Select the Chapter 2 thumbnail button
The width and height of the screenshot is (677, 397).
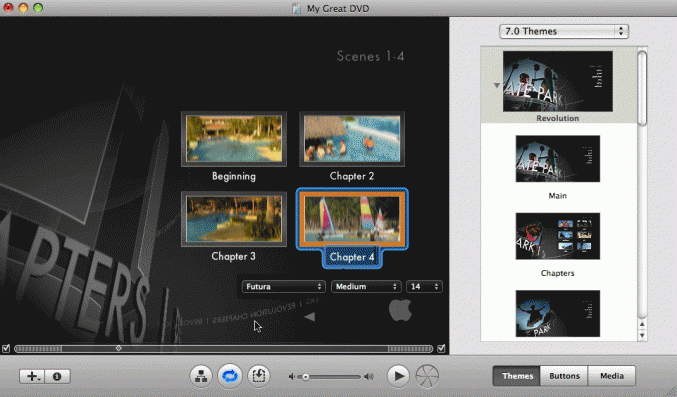coord(352,139)
